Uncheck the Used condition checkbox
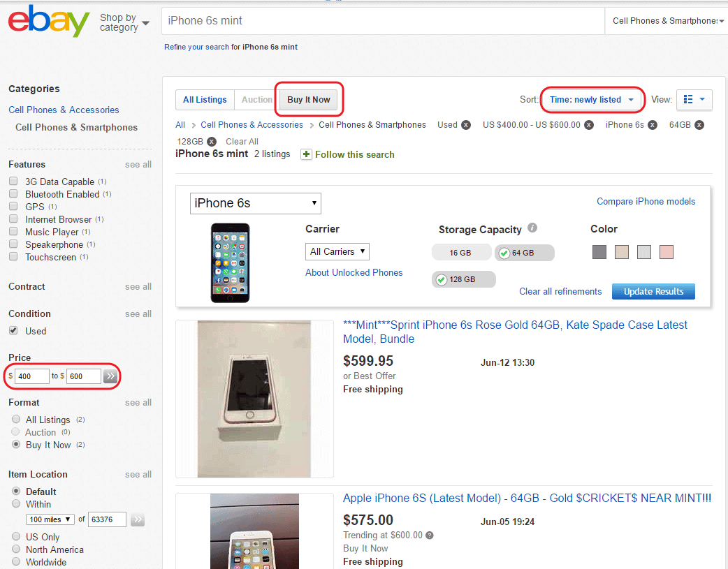The height and width of the screenshot is (569, 728). pyautogui.click(x=13, y=330)
